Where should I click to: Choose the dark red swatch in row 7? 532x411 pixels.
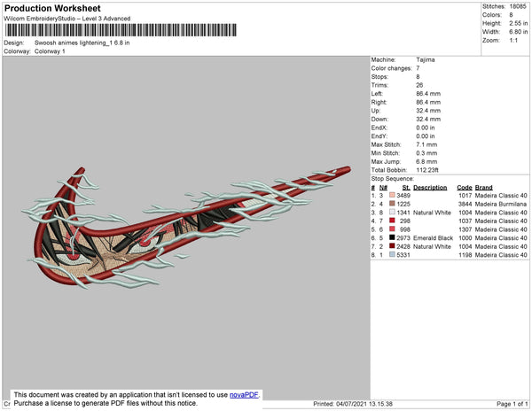click(392, 246)
